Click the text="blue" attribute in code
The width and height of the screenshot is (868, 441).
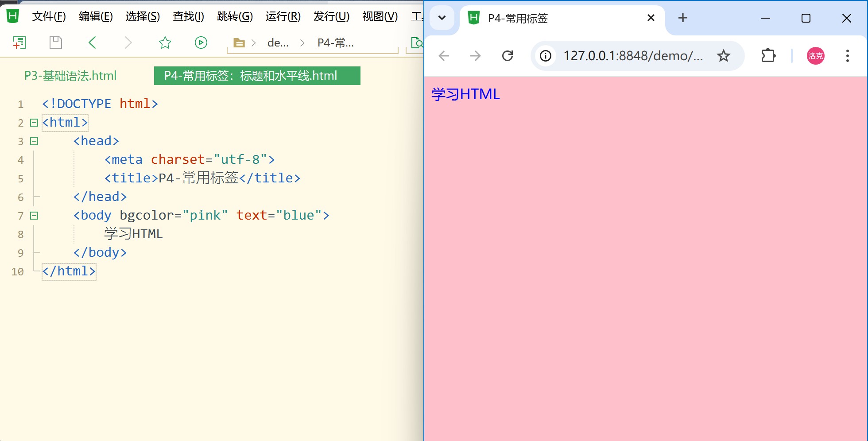[279, 215]
